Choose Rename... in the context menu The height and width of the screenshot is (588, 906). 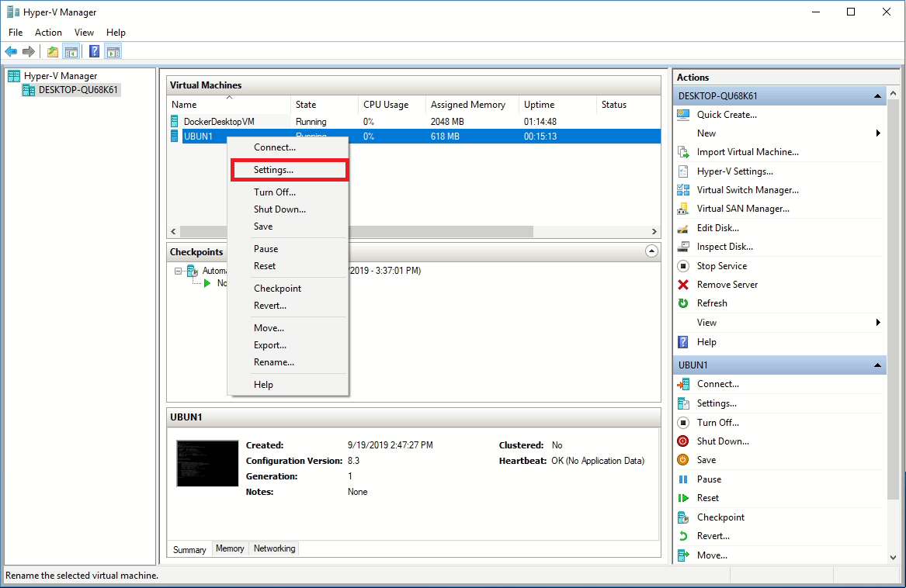[x=290, y=362]
